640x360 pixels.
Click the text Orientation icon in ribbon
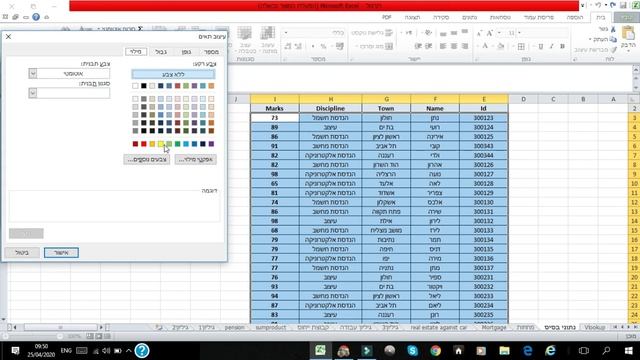[428, 33]
